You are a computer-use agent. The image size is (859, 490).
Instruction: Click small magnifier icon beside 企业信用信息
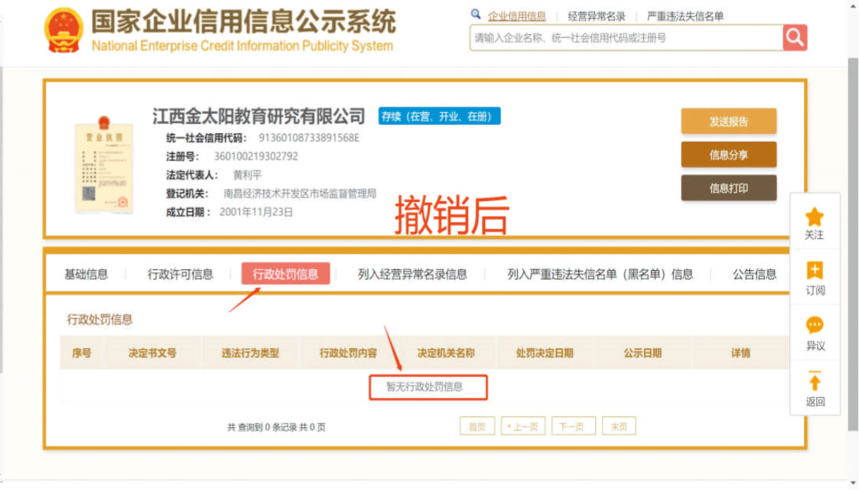(476, 14)
